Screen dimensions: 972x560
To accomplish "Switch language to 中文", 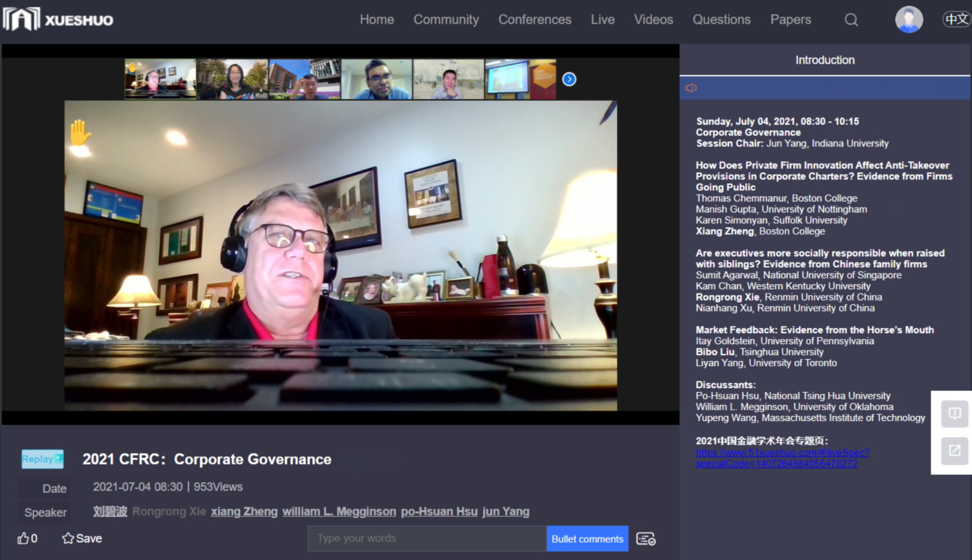I will coord(956,19).
